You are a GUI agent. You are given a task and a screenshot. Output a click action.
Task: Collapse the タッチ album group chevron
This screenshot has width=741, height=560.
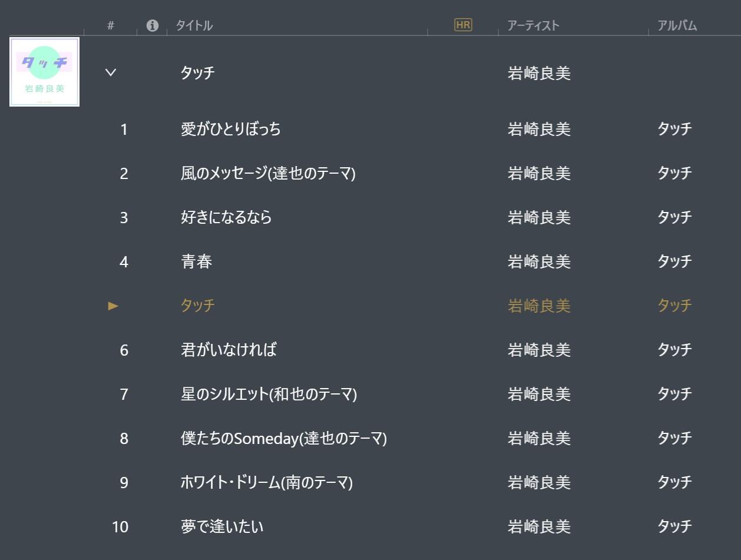(x=111, y=72)
